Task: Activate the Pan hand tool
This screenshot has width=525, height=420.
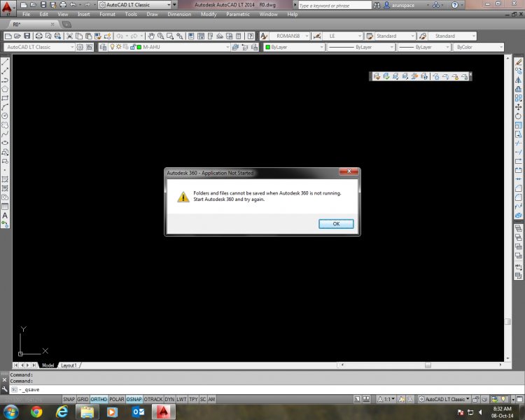Action: [x=151, y=36]
